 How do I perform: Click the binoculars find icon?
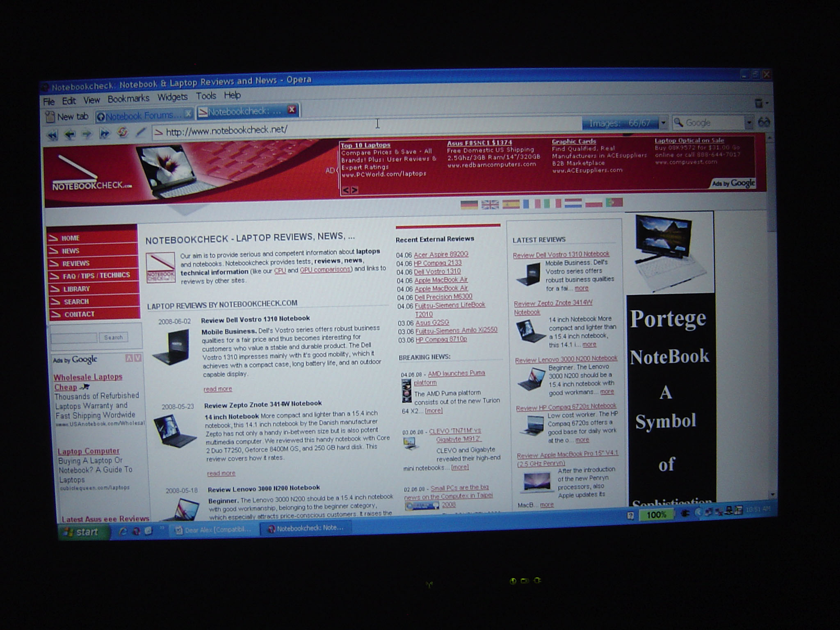[x=764, y=122]
